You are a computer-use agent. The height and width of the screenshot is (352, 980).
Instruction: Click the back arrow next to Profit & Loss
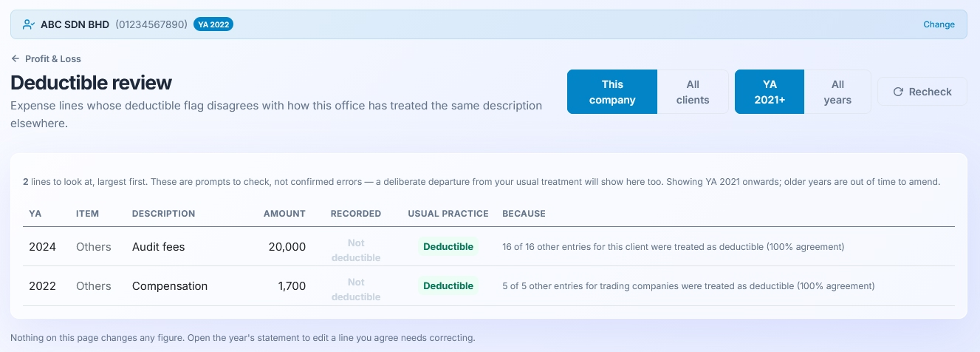(x=15, y=58)
